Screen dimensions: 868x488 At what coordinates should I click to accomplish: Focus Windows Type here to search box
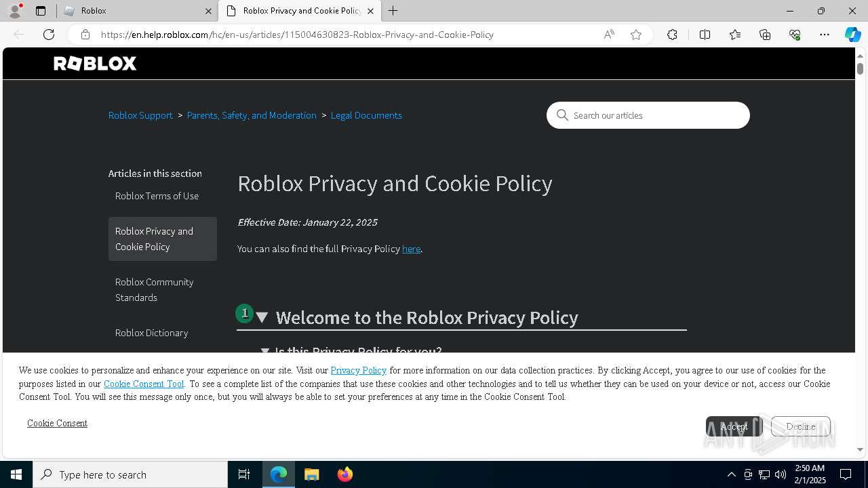point(130,474)
